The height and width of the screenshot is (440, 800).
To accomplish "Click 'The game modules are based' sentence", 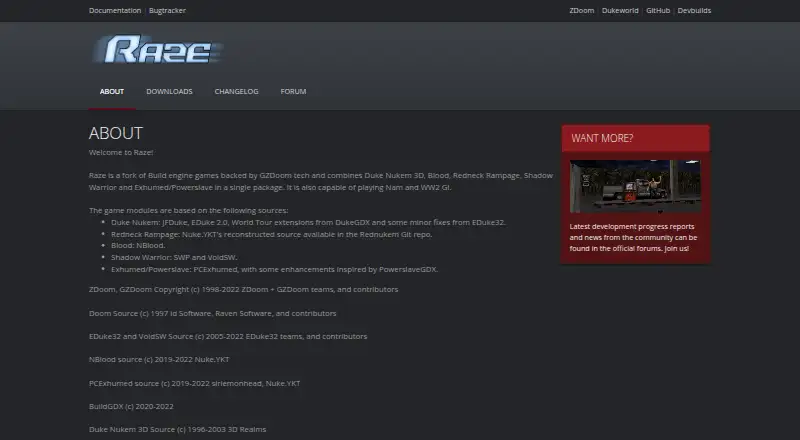I will click(188, 210).
